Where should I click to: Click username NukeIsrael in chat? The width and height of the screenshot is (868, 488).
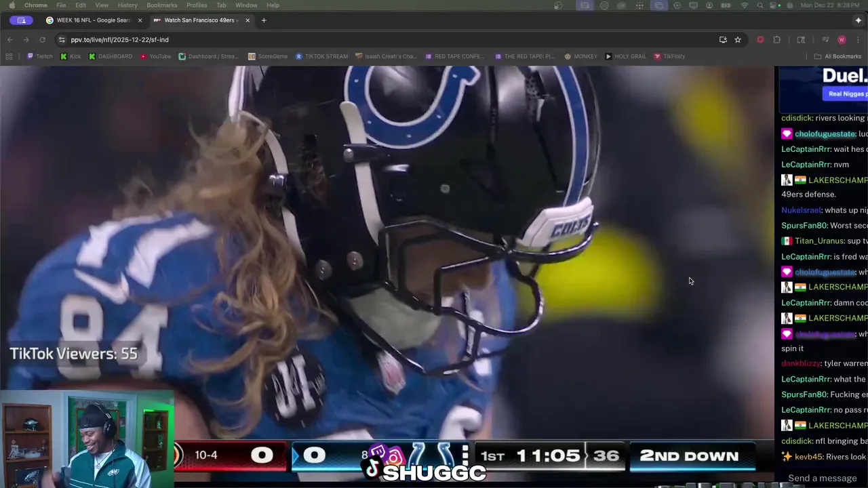801,210
